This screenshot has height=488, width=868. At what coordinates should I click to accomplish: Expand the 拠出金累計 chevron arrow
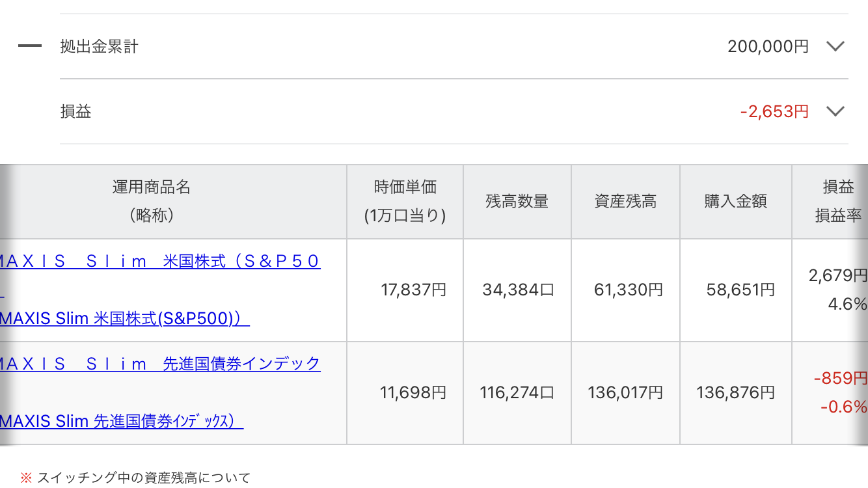click(x=835, y=46)
